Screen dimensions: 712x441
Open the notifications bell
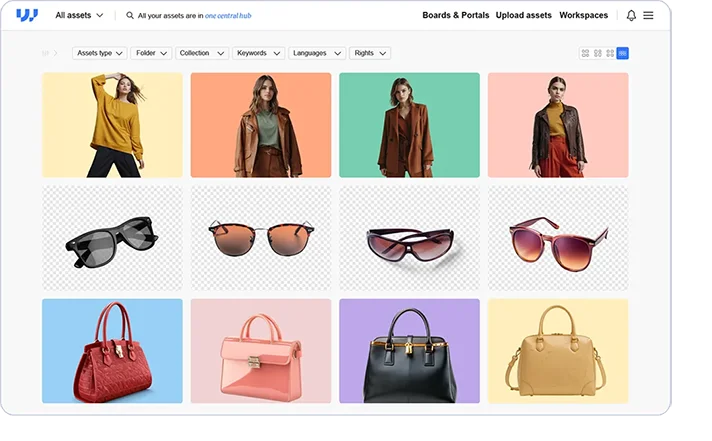pos(631,15)
